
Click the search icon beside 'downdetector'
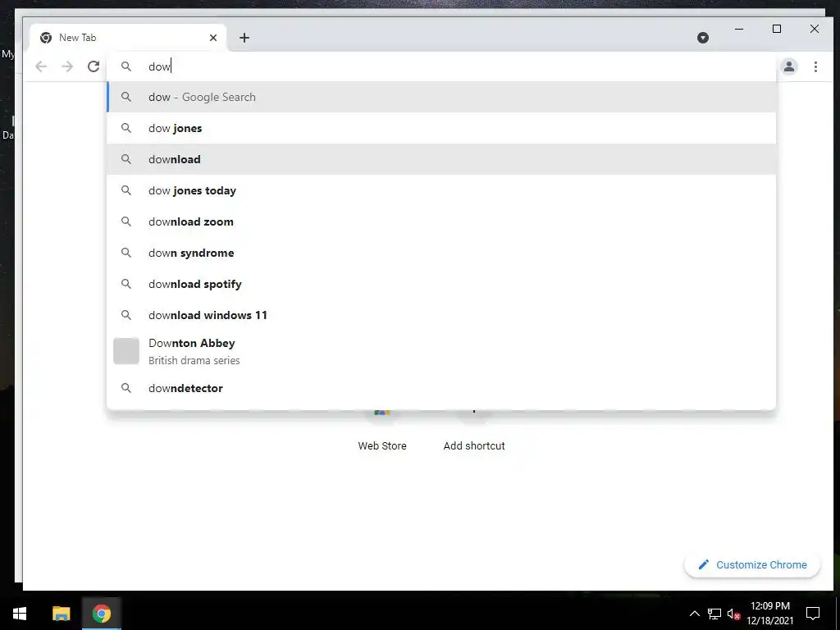click(126, 388)
